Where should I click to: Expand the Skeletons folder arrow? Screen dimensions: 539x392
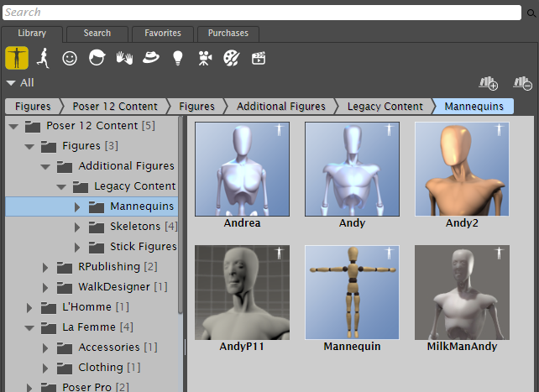click(x=78, y=227)
